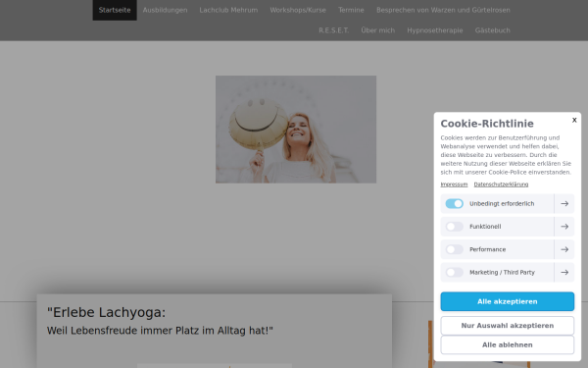The image size is (588, 368).
Task: Click the "Erlebe Lachyoga:" heading
Action: [x=106, y=312]
